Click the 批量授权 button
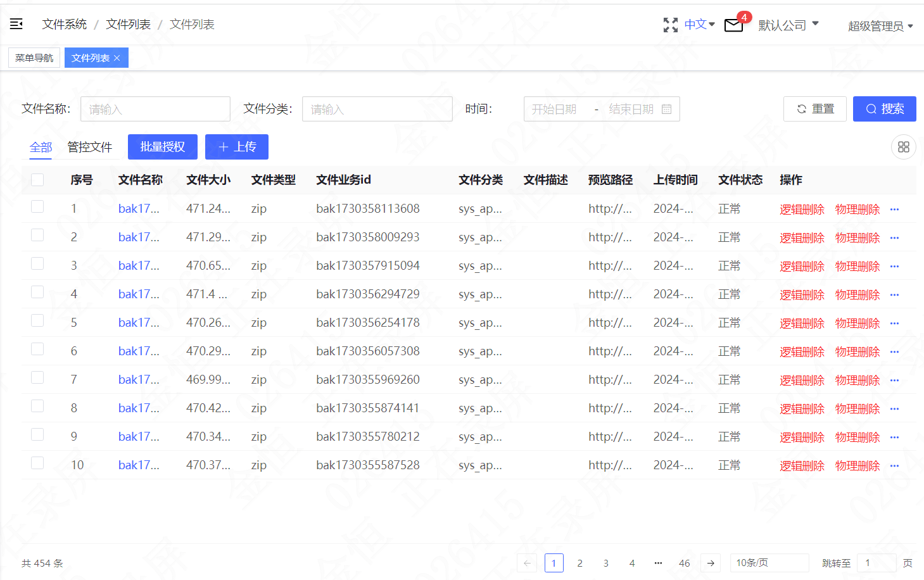924x580 pixels. click(163, 147)
